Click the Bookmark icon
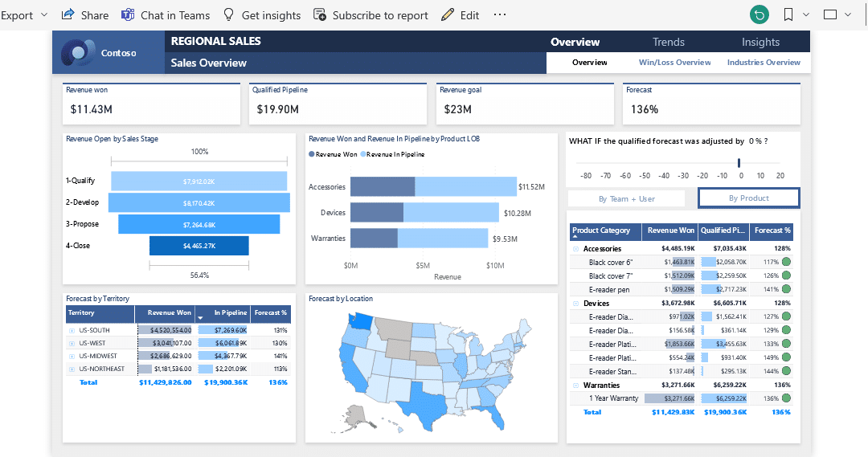 (788, 15)
